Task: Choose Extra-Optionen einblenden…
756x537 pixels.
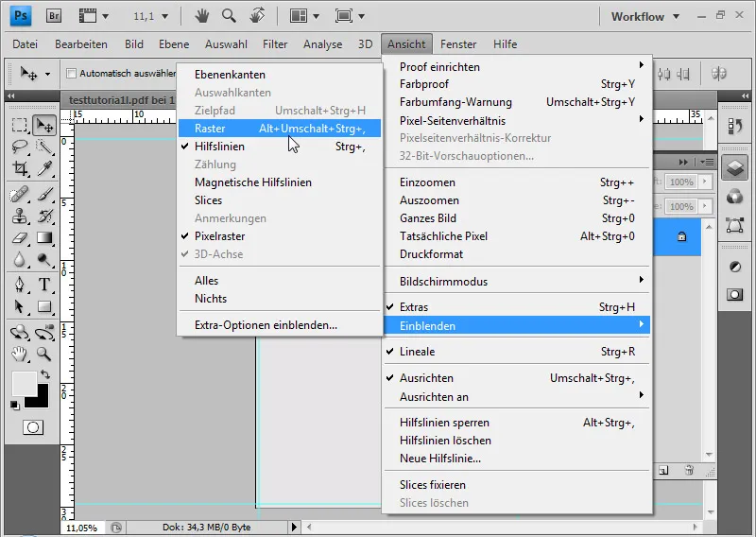Action: pos(280,324)
